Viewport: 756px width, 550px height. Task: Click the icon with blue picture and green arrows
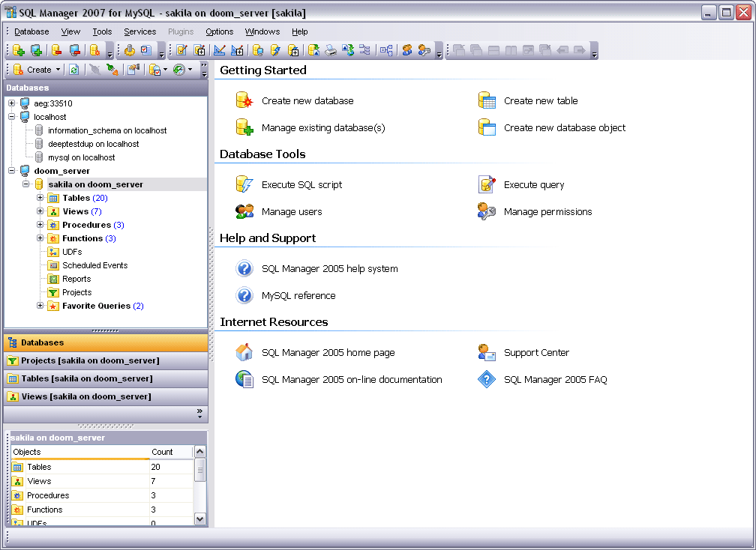348,50
